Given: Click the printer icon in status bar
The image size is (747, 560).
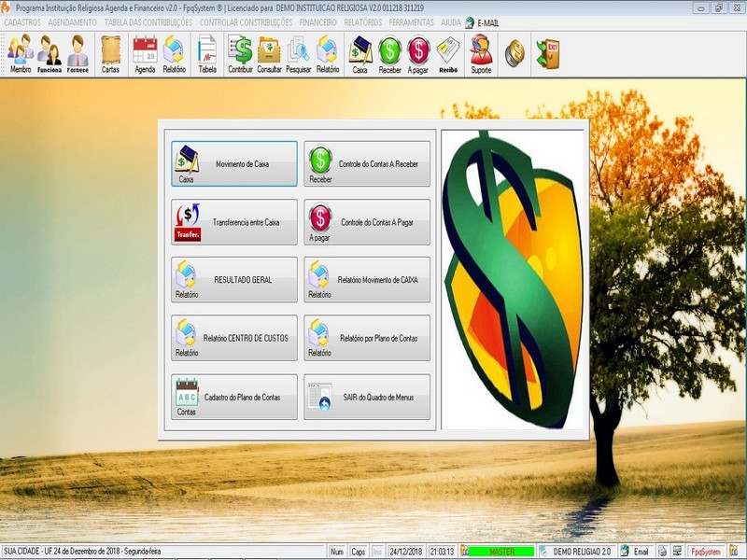Looking at the screenshot, I should [662, 552].
